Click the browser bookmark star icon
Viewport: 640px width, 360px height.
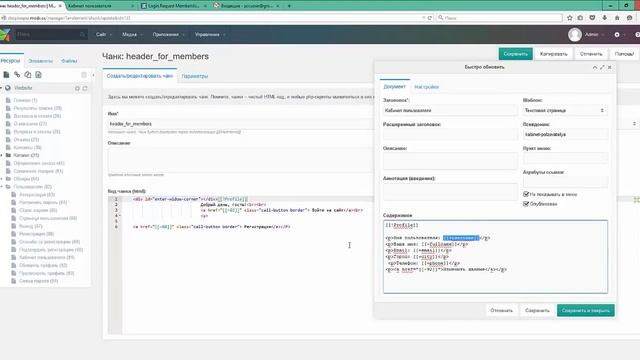(570, 18)
